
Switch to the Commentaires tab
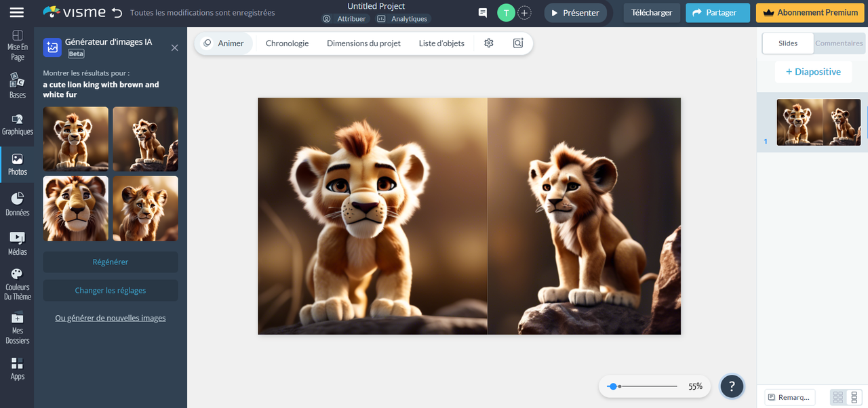pyautogui.click(x=839, y=43)
